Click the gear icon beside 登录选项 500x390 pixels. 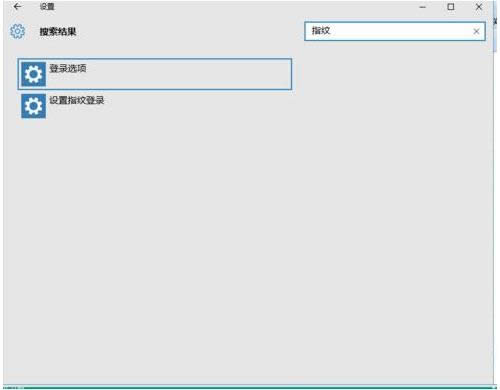[33, 74]
